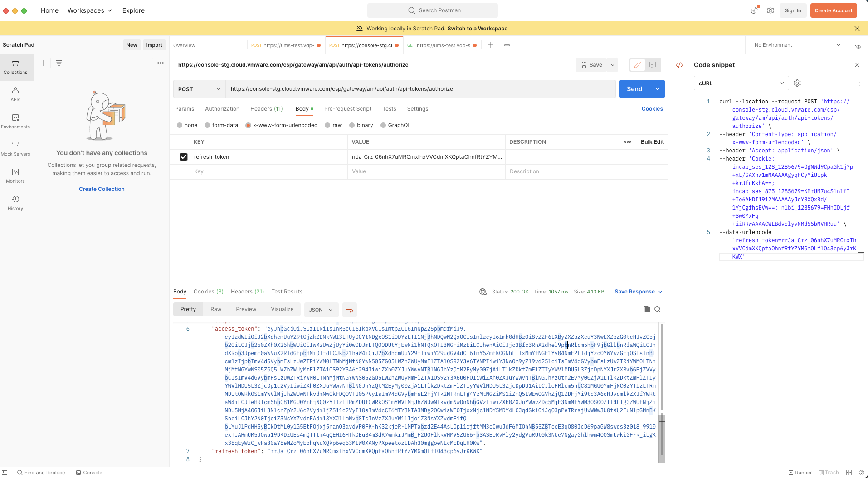This screenshot has width=868, height=478.
Task: Open the Monitors sidebar panel
Action: coord(15,176)
